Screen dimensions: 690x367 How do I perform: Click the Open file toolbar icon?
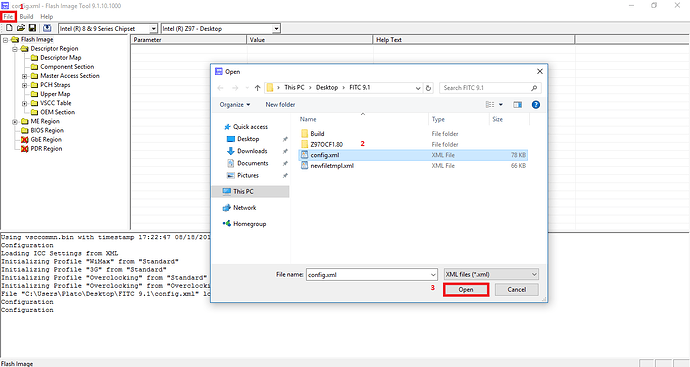21,28
